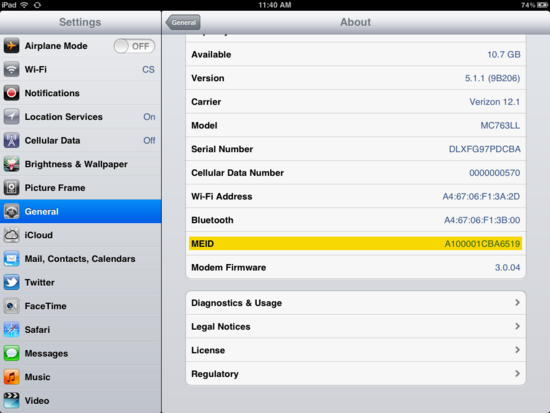Tap the Picture Frame icon
Screen dimensions: 550x413
coord(11,188)
